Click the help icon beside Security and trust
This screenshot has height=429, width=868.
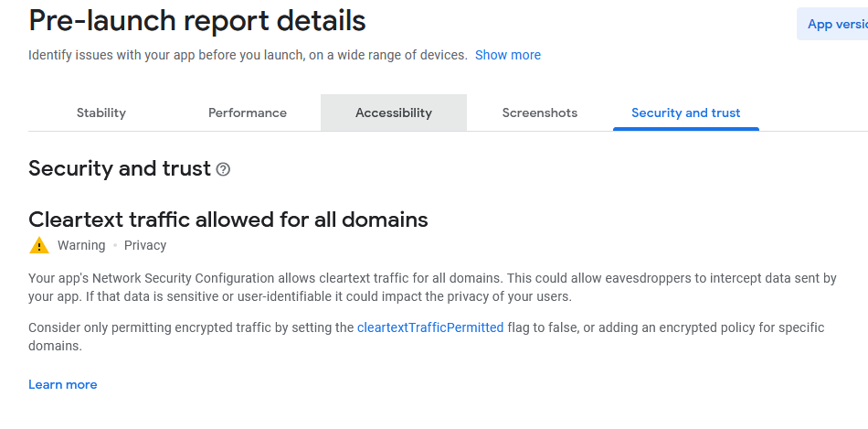click(x=223, y=169)
